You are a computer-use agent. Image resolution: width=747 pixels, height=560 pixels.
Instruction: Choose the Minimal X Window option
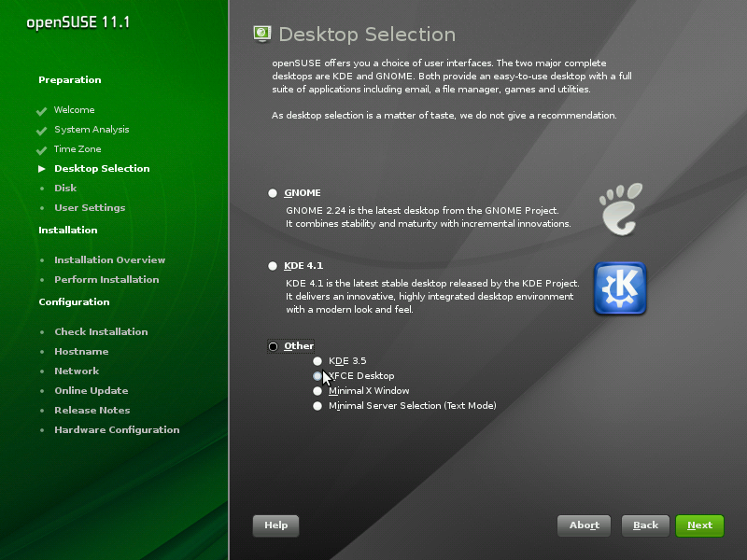317,391
